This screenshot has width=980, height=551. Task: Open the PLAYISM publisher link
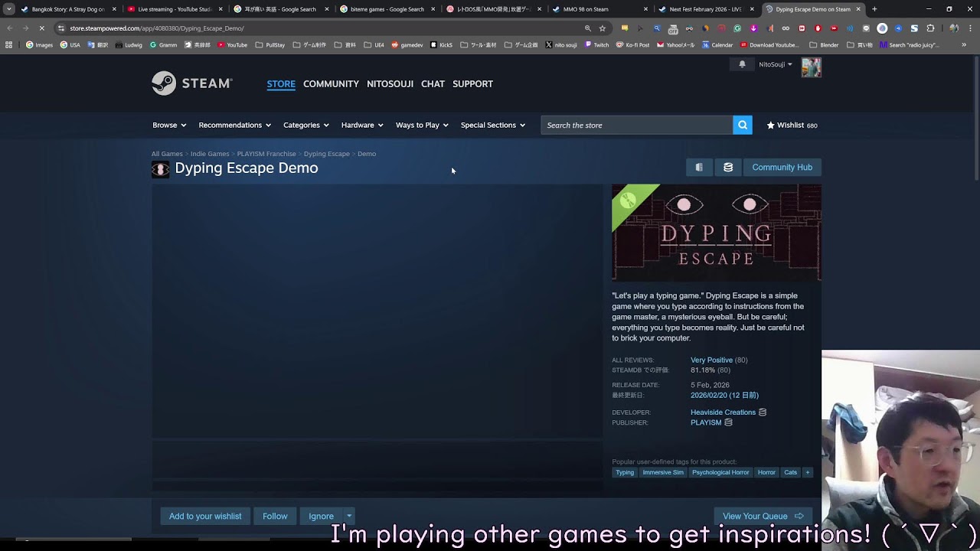[706, 422]
